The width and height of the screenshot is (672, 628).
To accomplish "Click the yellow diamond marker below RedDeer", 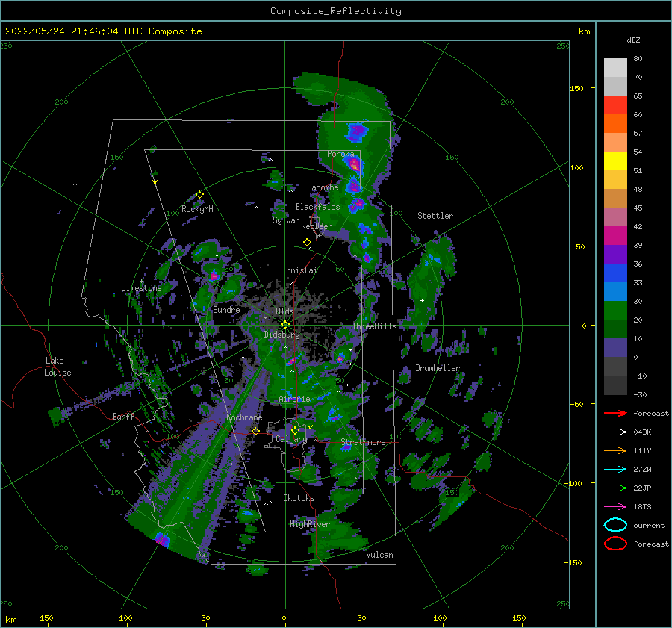I will [x=307, y=243].
